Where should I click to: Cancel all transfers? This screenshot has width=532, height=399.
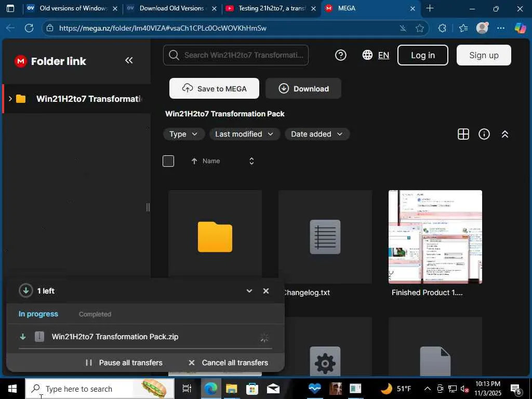(x=229, y=363)
